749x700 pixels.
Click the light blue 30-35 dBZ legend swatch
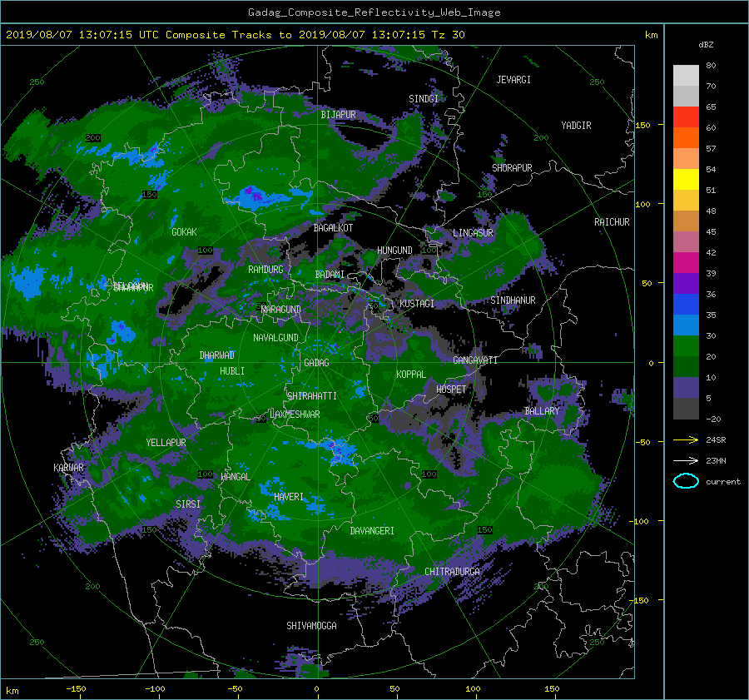coord(686,325)
